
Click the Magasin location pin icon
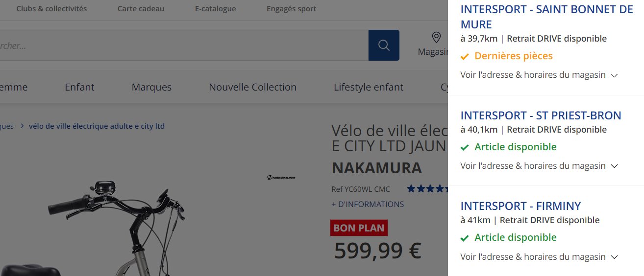[436, 38]
